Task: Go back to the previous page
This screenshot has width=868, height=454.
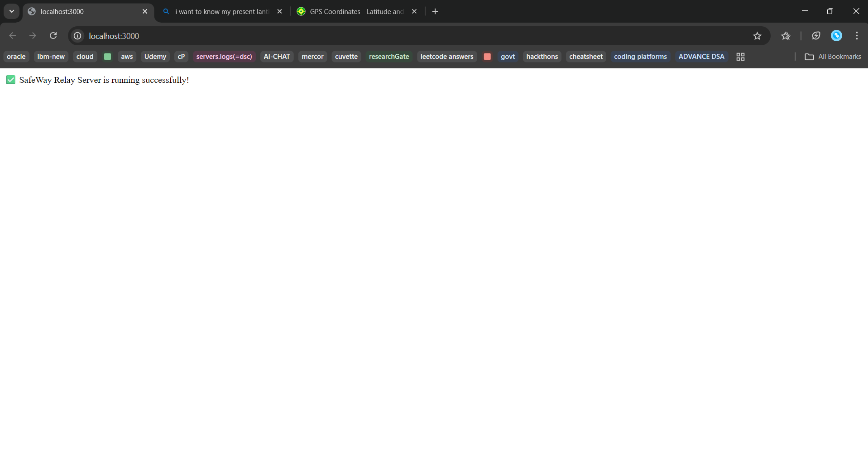Action: (x=13, y=36)
